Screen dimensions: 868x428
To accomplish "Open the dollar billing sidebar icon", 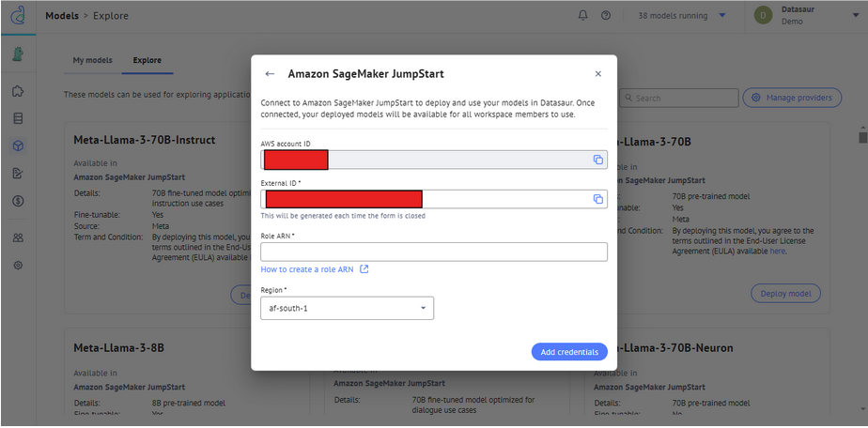I will tap(18, 201).
